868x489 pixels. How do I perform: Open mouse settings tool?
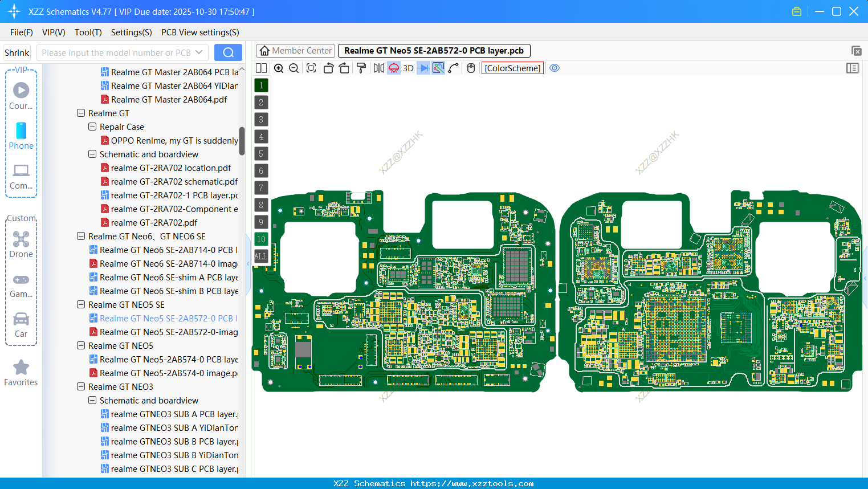[470, 68]
